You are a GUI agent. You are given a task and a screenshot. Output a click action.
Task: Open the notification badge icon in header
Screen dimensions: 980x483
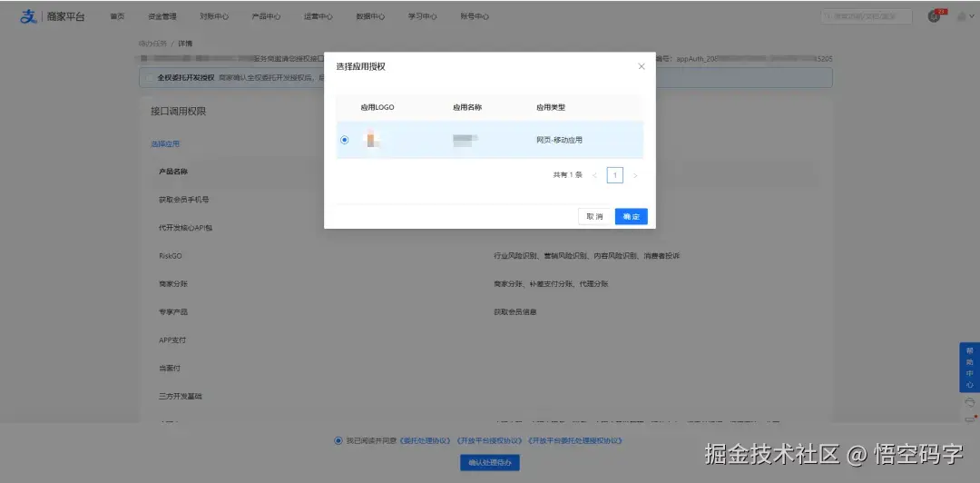click(935, 16)
